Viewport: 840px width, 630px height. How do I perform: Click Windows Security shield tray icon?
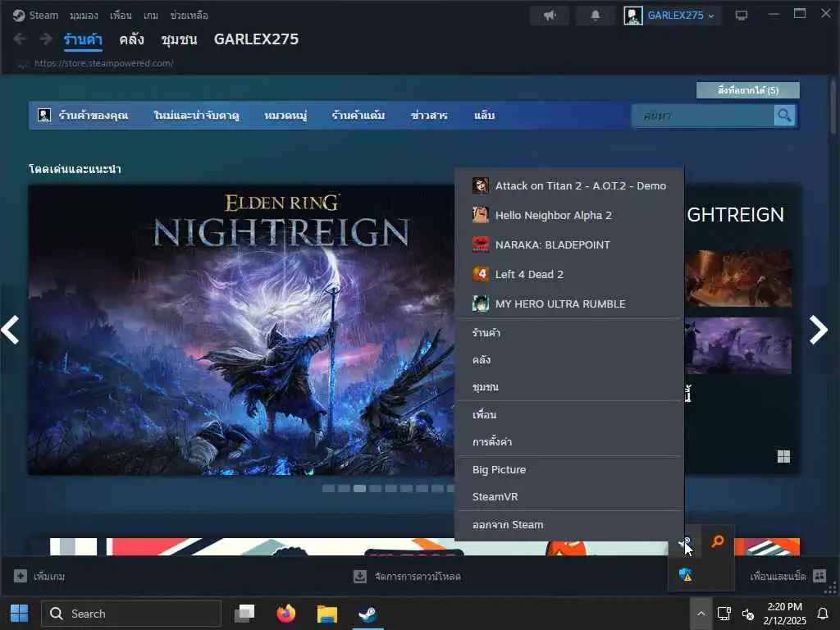[x=686, y=575]
